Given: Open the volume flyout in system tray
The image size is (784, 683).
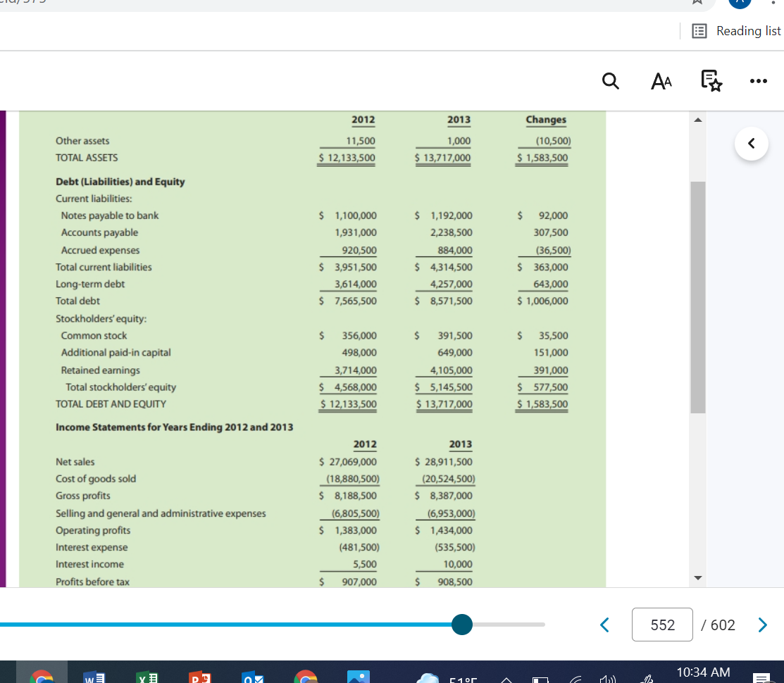Looking at the screenshot, I should (606, 679).
